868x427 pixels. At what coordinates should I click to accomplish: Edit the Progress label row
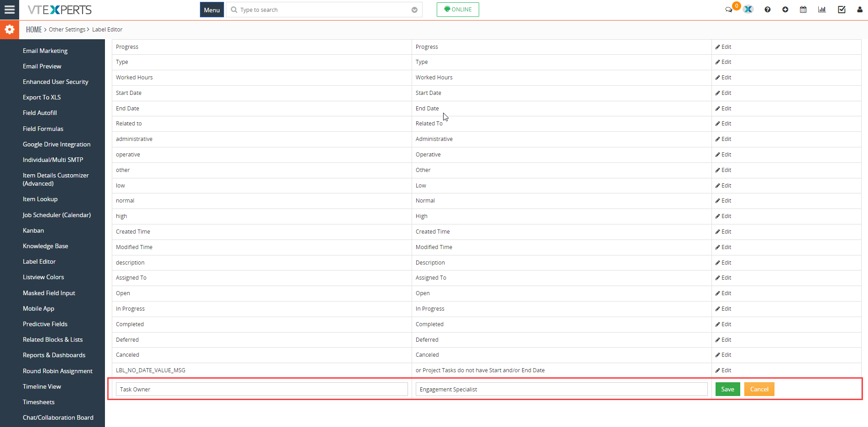[x=723, y=47]
